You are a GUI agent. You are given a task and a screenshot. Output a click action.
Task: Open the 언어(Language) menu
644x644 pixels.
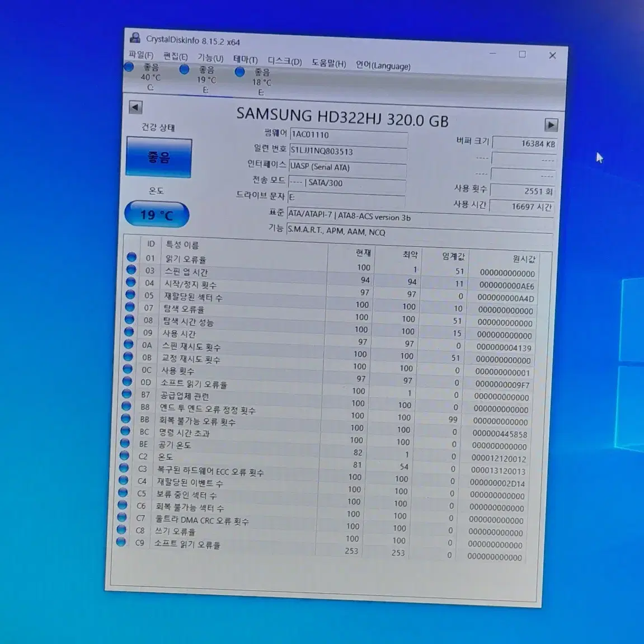[383, 65]
